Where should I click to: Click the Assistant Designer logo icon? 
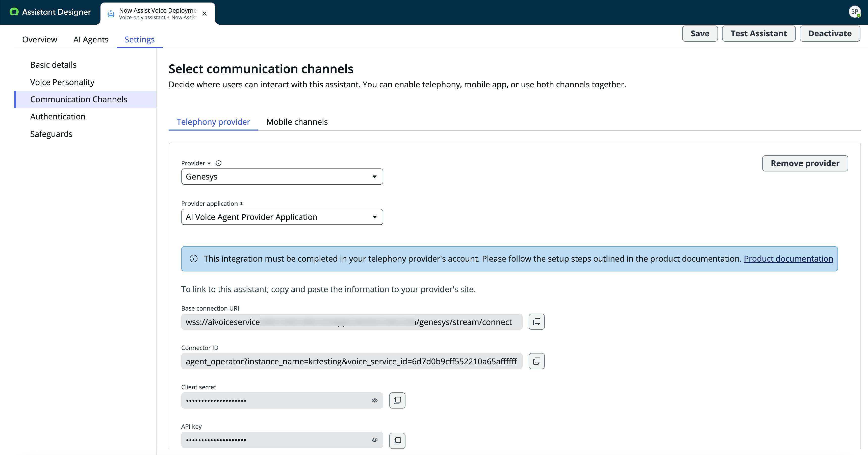click(14, 12)
